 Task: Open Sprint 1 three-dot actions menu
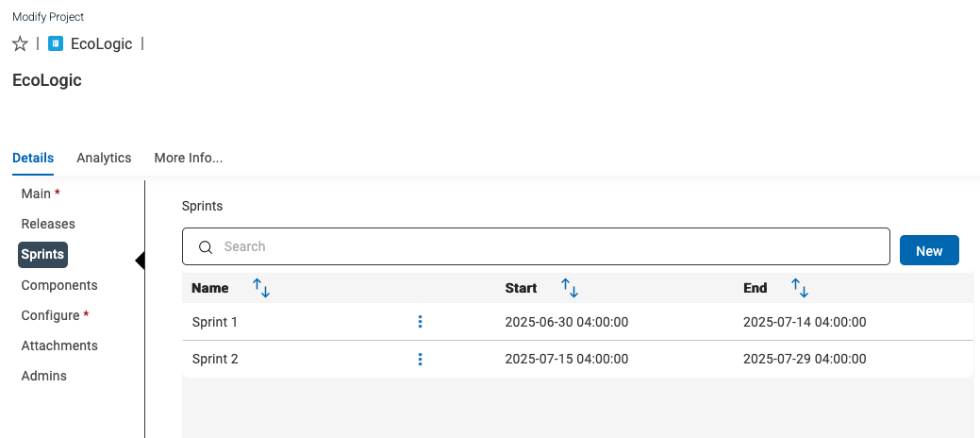pyautogui.click(x=420, y=322)
